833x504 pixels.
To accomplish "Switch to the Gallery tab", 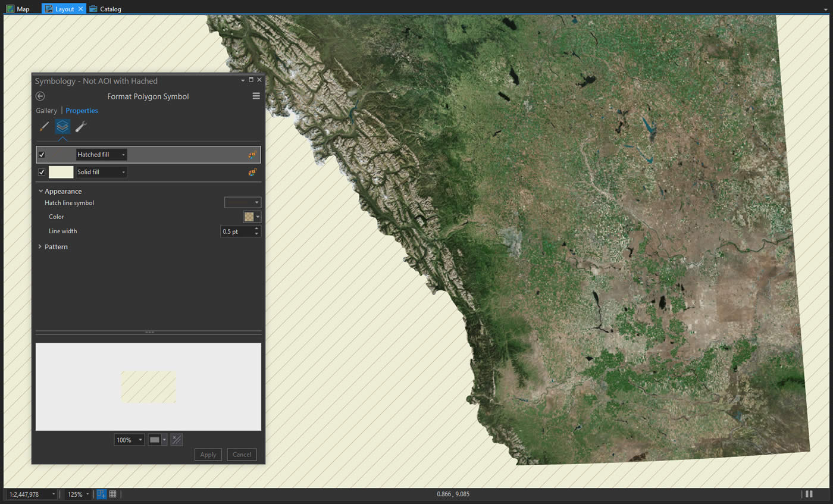I will 46,110.
